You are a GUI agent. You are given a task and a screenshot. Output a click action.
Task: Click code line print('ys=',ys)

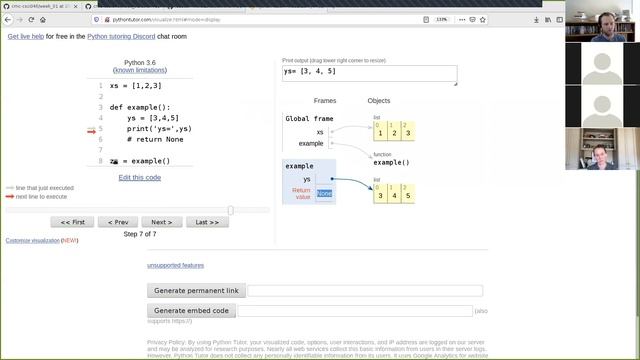(x=159, y=129)
